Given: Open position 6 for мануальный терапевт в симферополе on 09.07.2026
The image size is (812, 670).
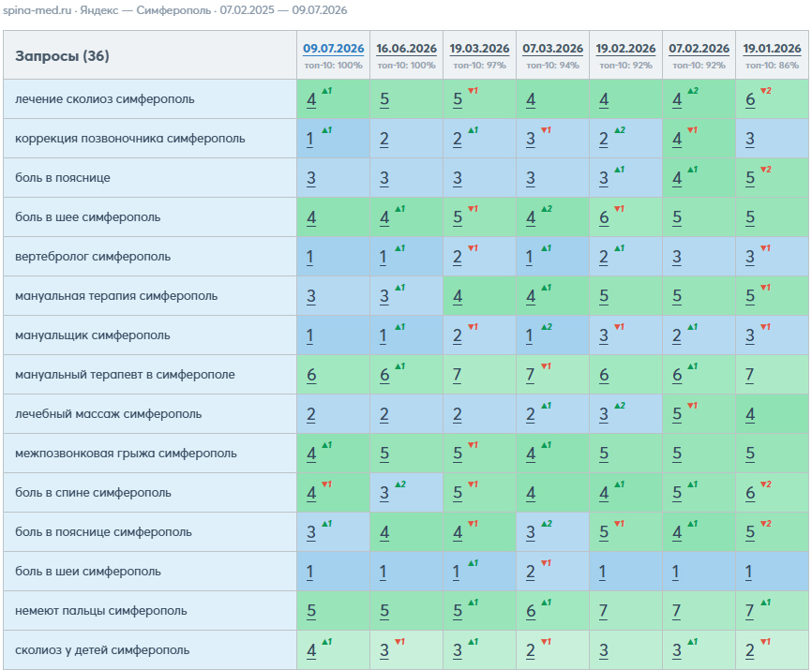Looking at the screenshot, I should pos(311,375).
